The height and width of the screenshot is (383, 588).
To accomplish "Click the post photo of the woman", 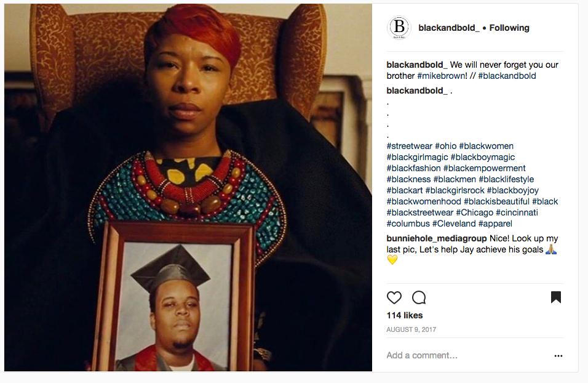I will coord(188,187).
